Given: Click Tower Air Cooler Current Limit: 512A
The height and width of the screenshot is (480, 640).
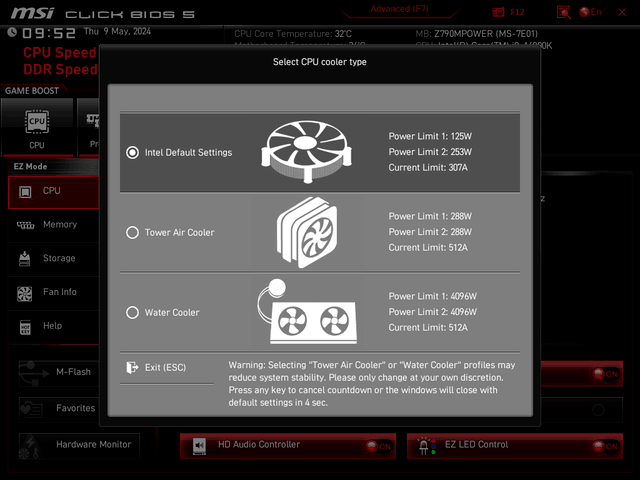Looking at the screenshot, I should pos(428,248).
